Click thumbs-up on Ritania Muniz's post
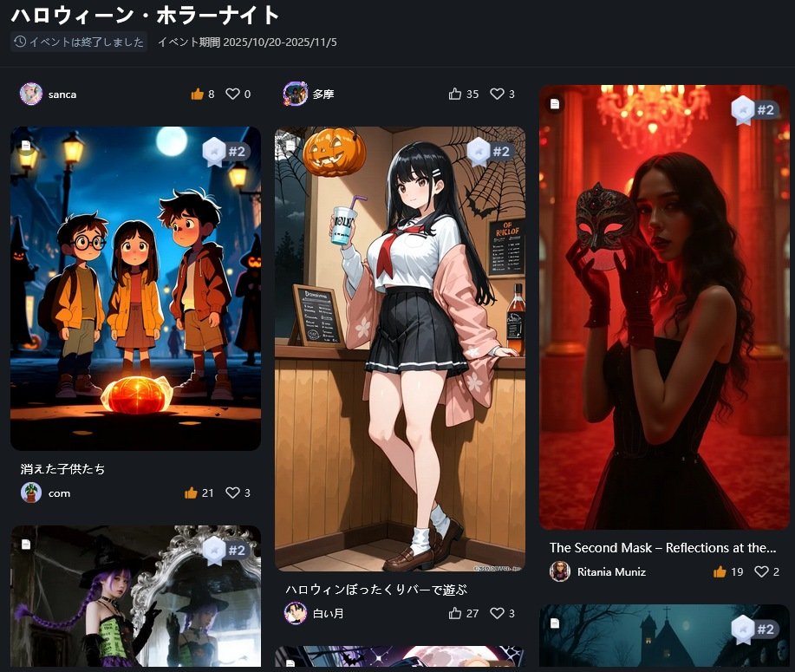Image resolution: width=795 pixels, height=672 pixels. (720, 571)
